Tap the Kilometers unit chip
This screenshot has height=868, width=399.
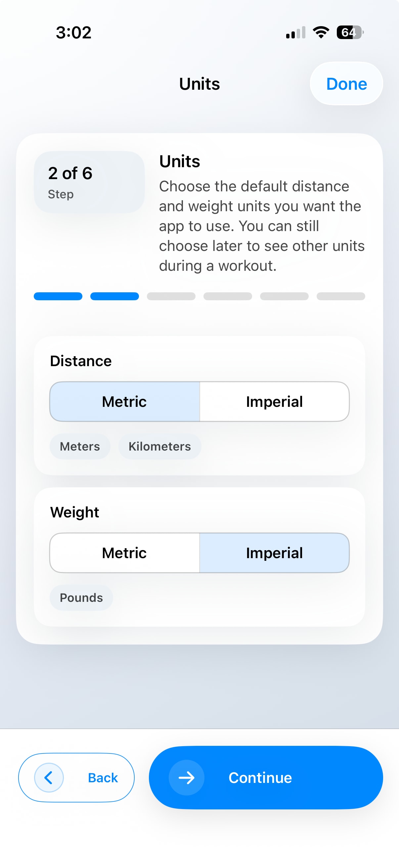pos(159,447)
